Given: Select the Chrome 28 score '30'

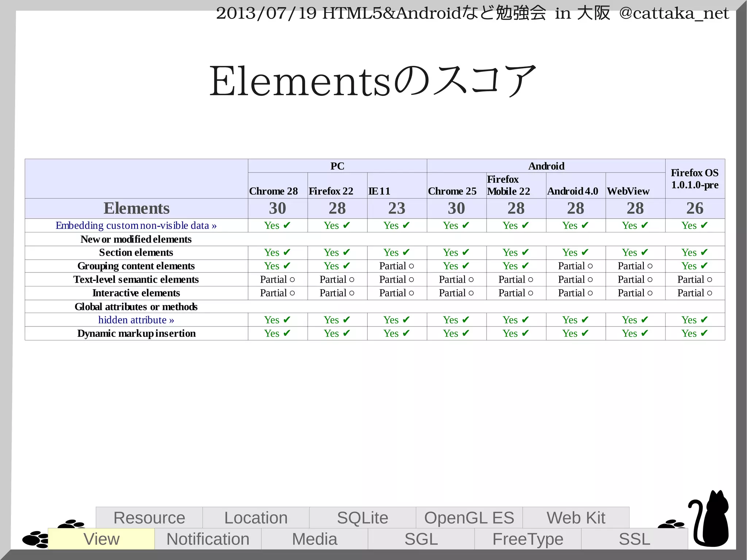Looking at the screenshot, I should [x=278, y=208].
